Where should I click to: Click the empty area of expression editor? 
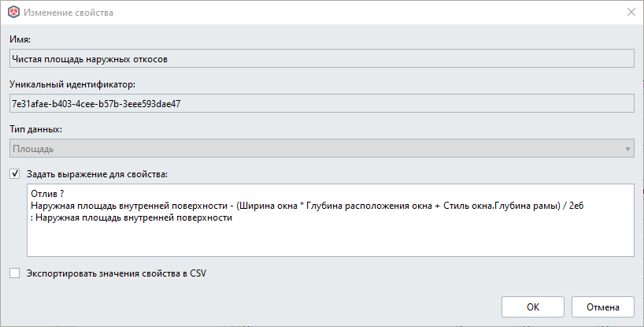[330, 240]
